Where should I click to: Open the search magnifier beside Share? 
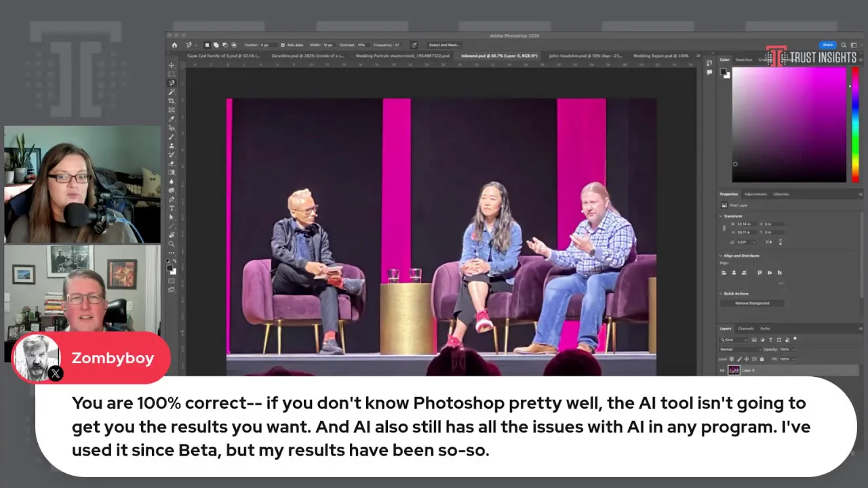point(844,45)
